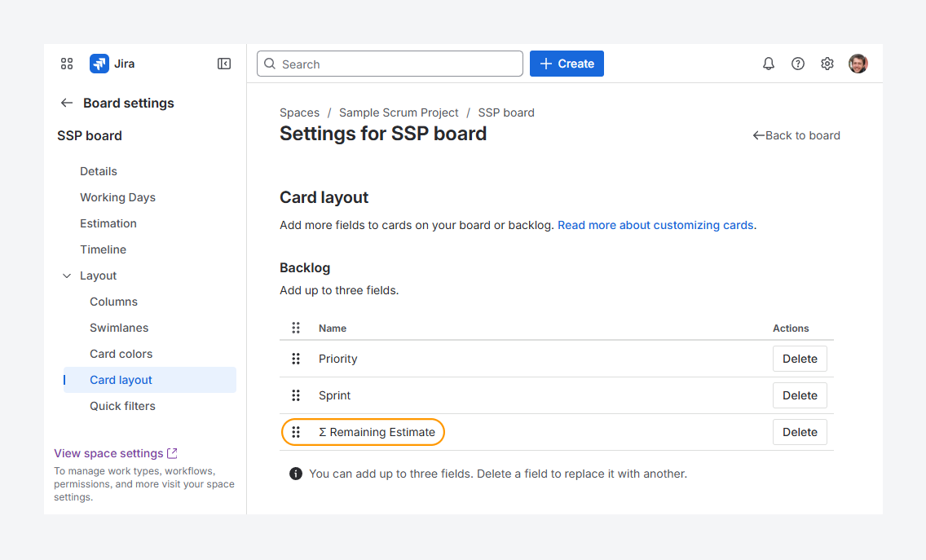Open the Columns layout page
Image resolution: width=926 pixels, height=560 pixels.
113,302
